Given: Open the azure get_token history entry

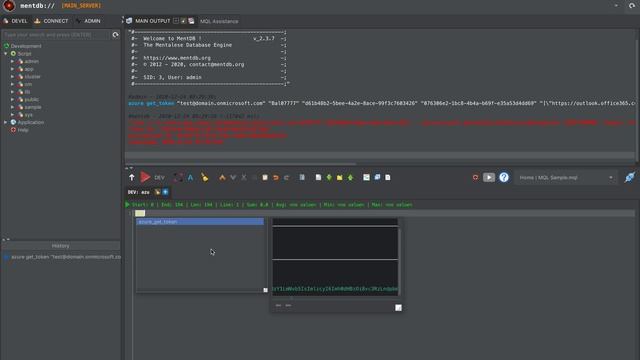Looking at the screenshot, I should pyautogui.click(x=63, y=257).
